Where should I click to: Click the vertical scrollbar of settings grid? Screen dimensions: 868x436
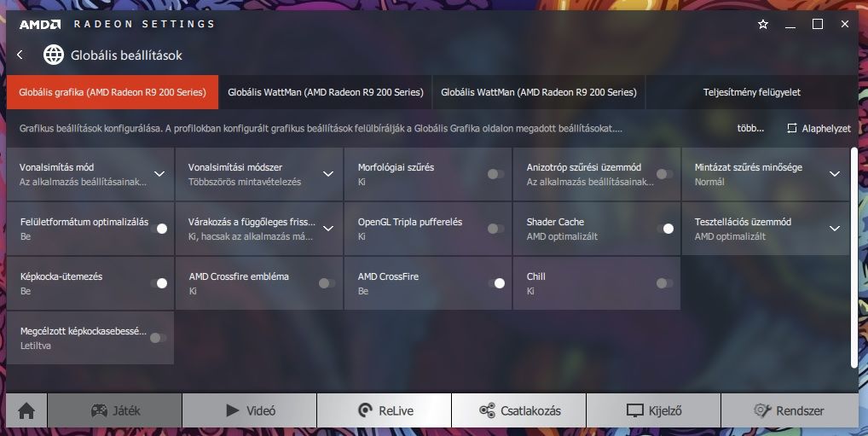(854, 257)
